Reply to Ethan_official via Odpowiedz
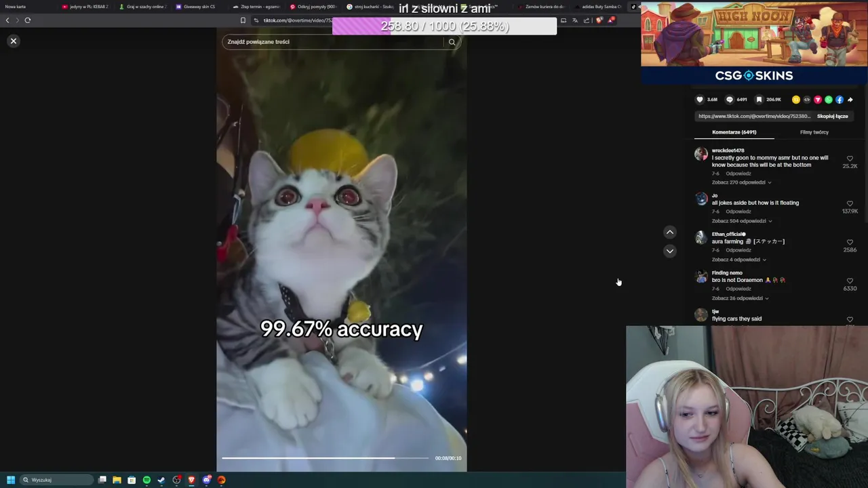 (x=738, y=250)
